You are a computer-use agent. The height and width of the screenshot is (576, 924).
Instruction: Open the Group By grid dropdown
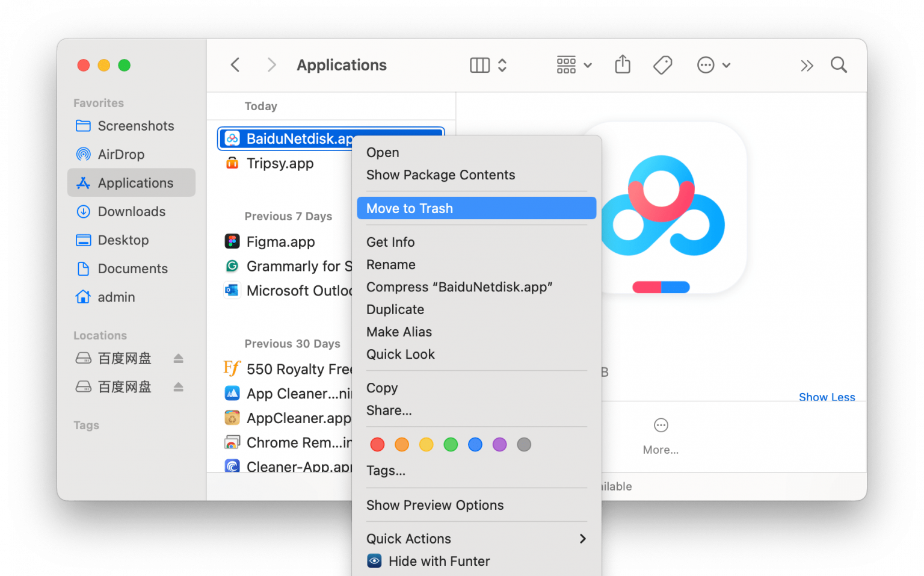coord(574,65)
